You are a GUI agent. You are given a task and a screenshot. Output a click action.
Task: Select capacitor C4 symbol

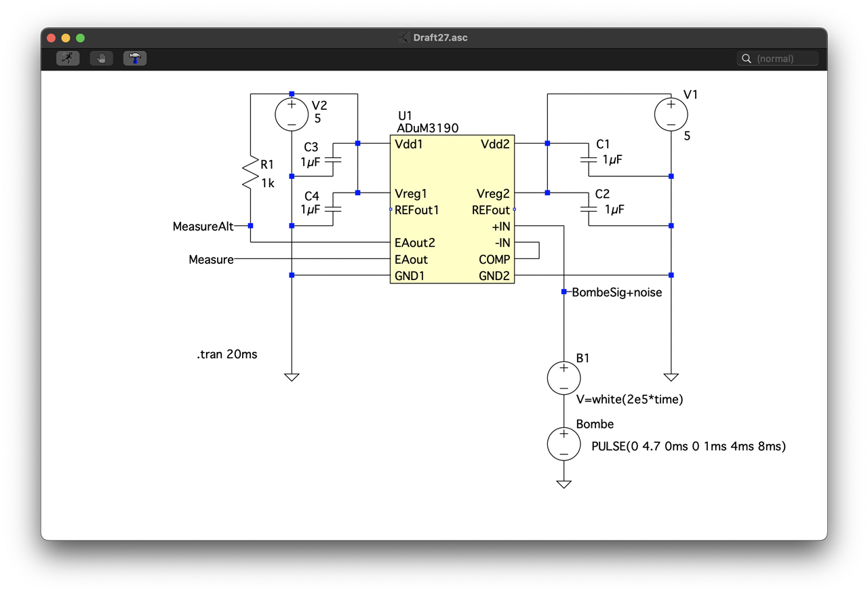(333, 210)
